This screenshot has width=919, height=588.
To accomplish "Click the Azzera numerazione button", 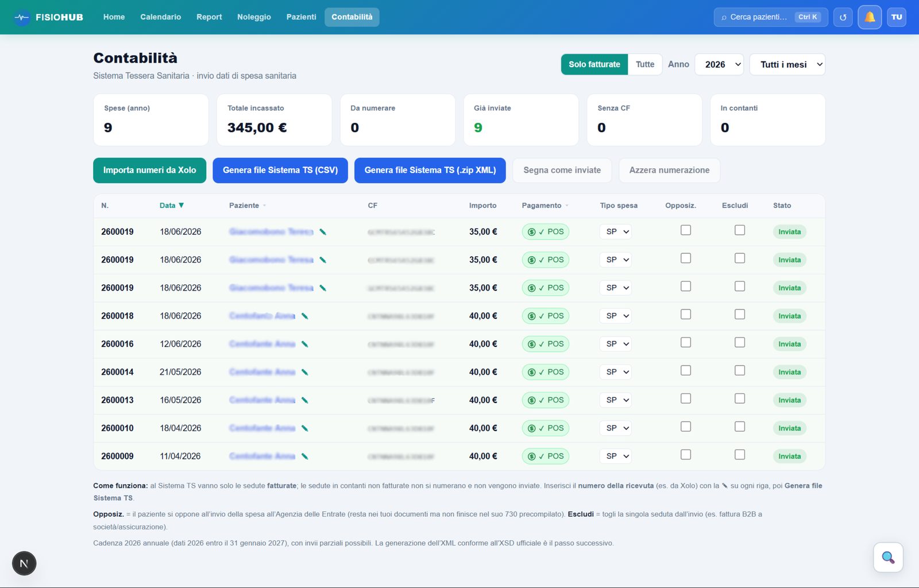I will [x=669, y=171].
